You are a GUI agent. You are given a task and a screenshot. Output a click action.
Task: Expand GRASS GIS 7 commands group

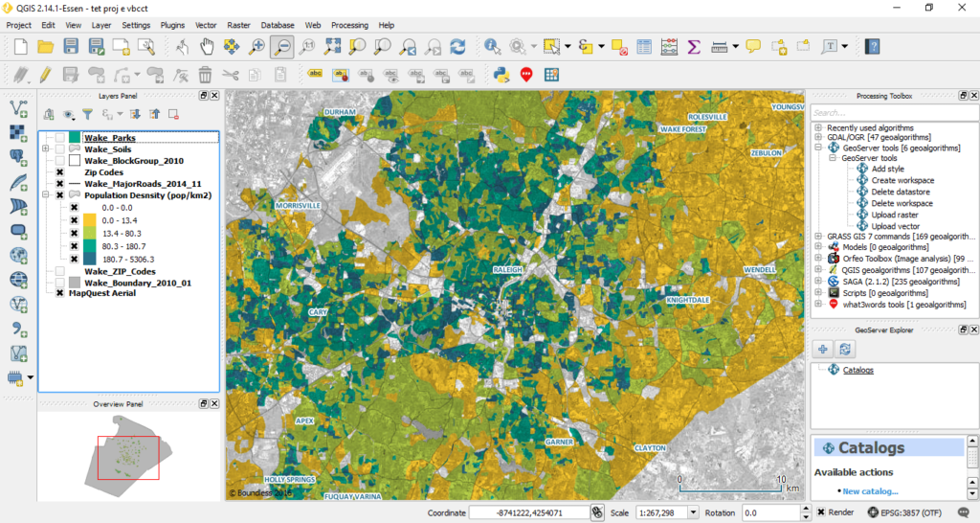pyautogui.click(x=818, y=237)
